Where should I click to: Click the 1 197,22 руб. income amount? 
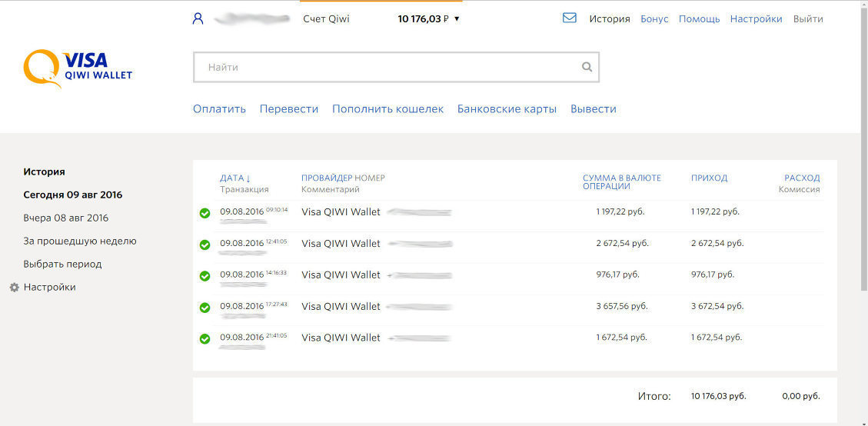click(x=715, y=211)
